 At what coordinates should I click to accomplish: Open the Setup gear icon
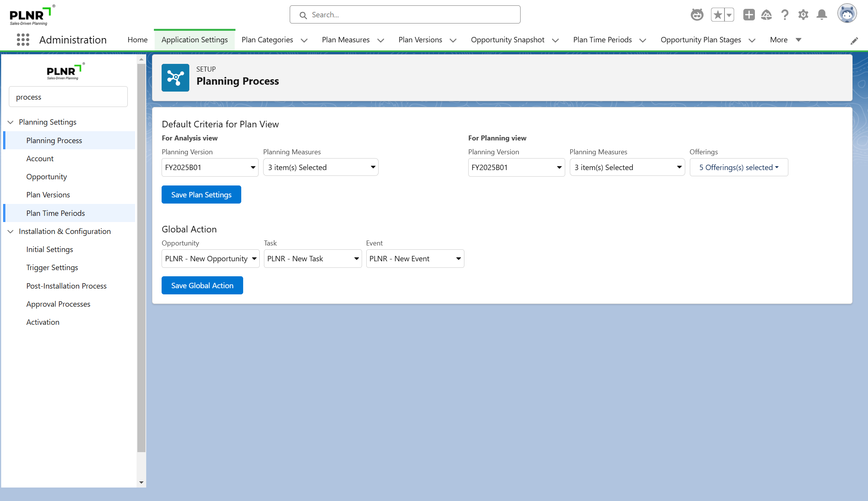803,15
